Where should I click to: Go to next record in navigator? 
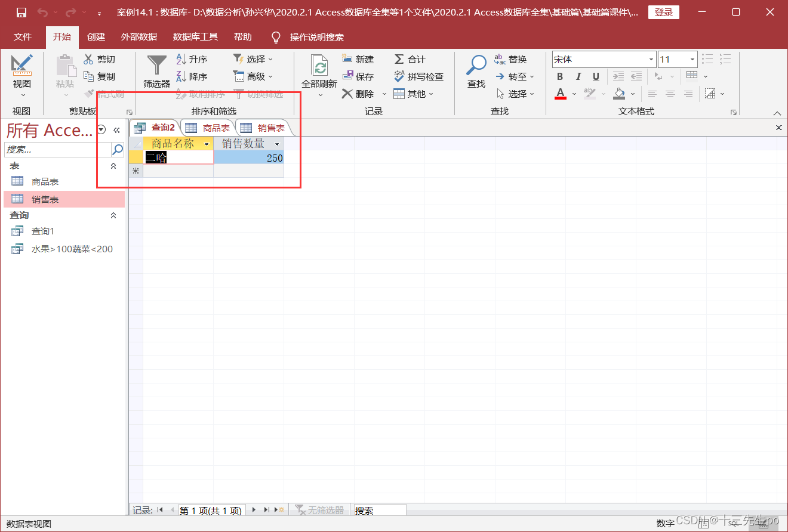(x=254, y=510)
